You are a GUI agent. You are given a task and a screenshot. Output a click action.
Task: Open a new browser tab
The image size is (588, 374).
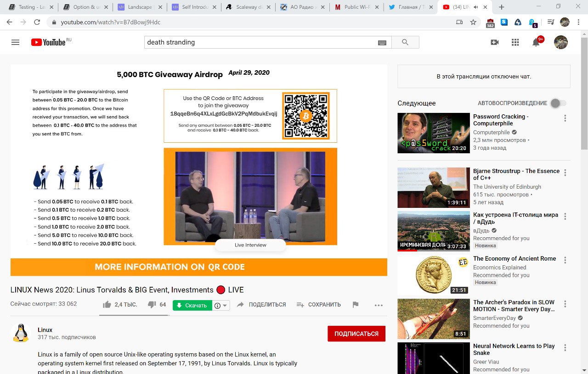point(501,7)
